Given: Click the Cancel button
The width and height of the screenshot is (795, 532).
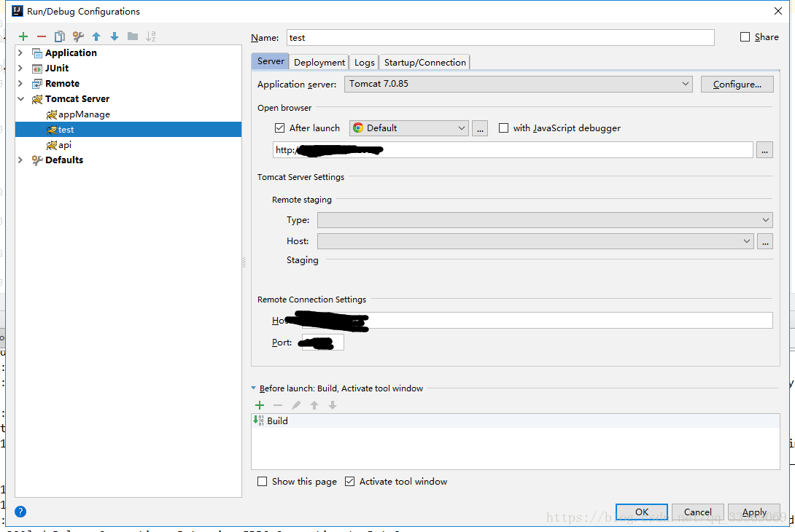Looking at the screenshot, I should 698,512.
